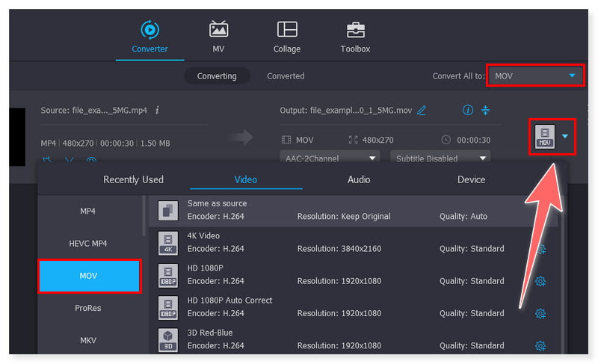Open the Collage feature
This screenshot has width=598, height=364.
coord(287,30)
